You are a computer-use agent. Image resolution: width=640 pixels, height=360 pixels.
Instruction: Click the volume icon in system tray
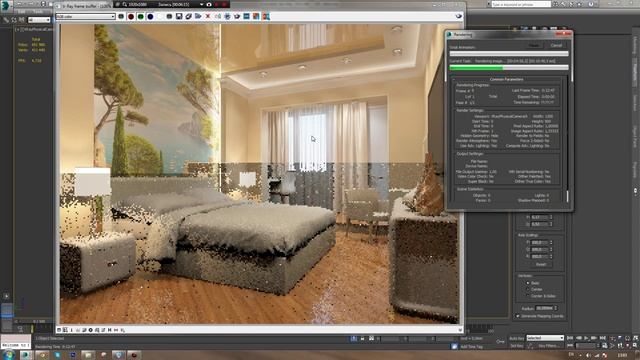point(588,355)
